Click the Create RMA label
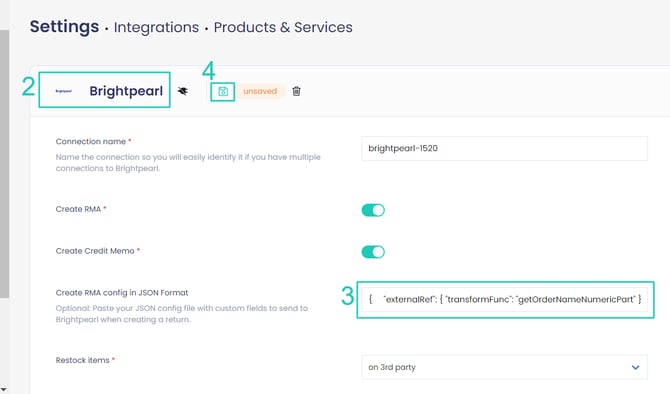Screen dimensions: 670x394 coord(78,209)
